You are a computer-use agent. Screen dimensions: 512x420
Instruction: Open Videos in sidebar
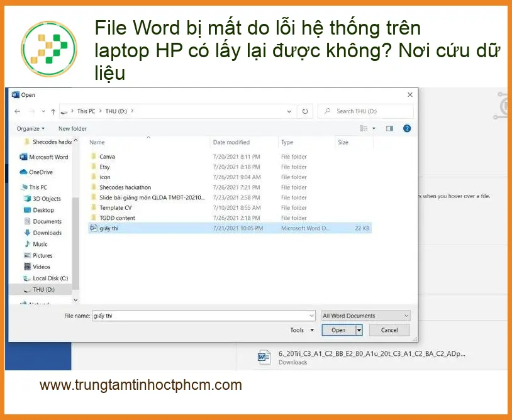click(37, 267)
